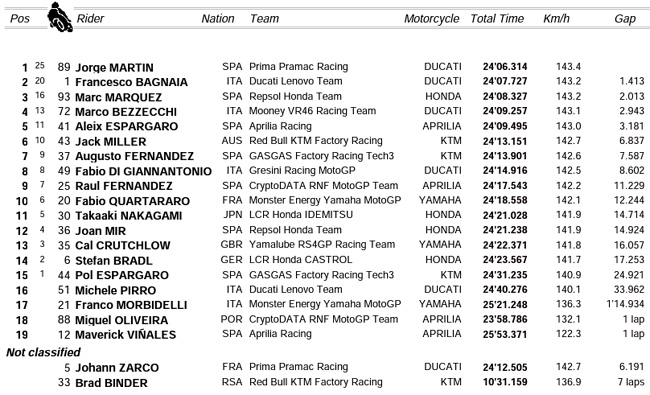650x395 pixels.
Task: Select Francesco BAGNAIA's name
Action: (x=131, y=82)
